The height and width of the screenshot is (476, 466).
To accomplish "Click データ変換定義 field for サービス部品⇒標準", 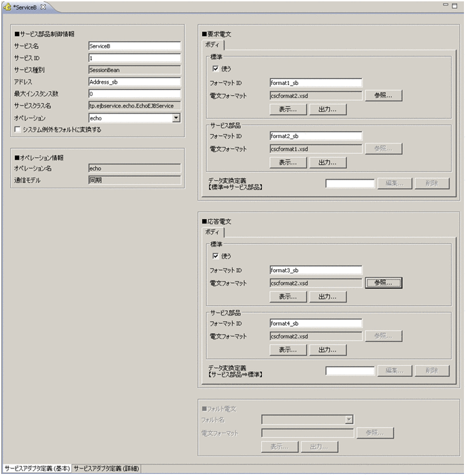I will 350,371.
